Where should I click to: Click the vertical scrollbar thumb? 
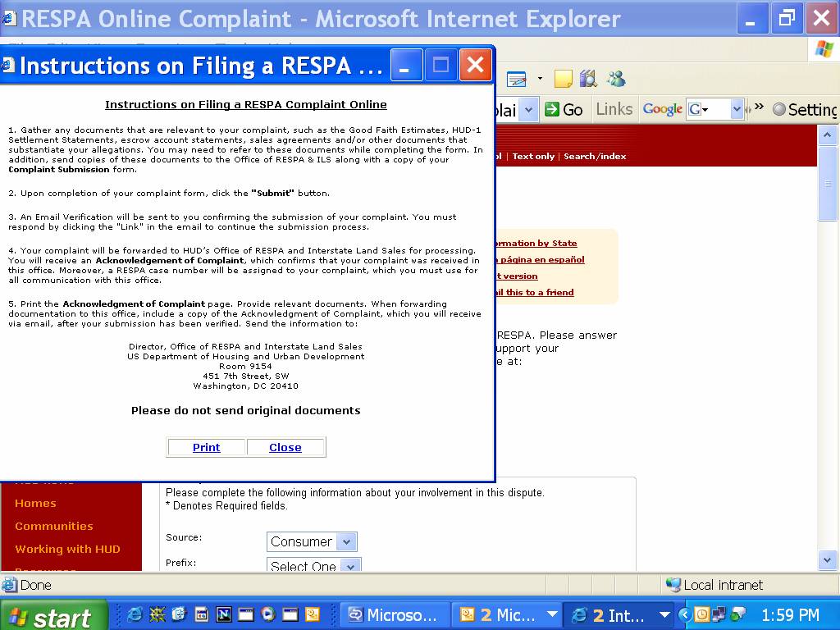[827, 183]
